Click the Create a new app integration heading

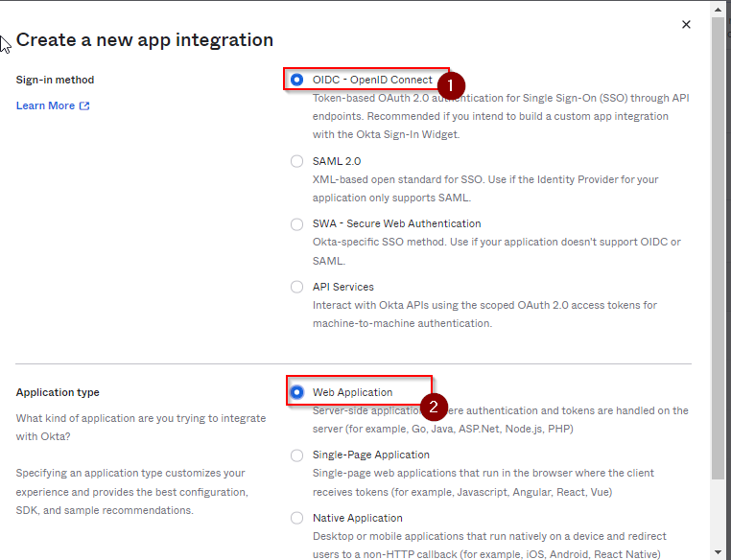pyautogui.click(x=145, y=39)
